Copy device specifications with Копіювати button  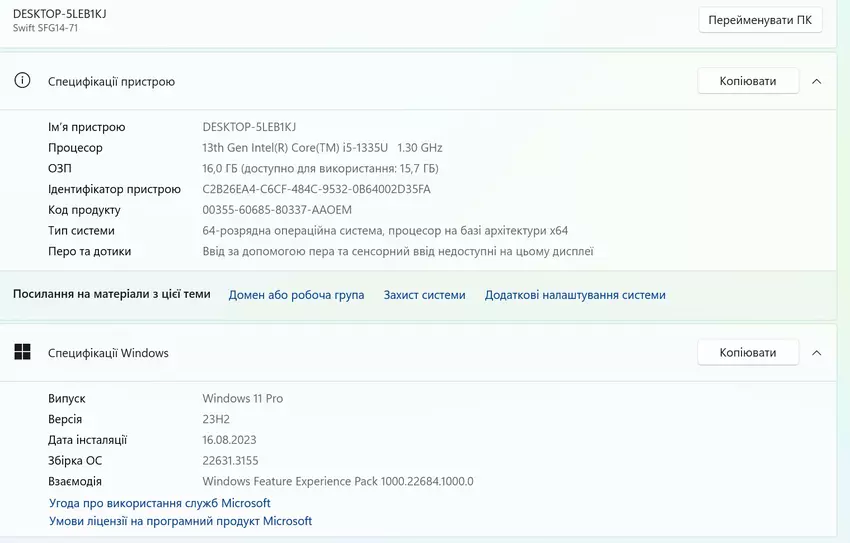747,81
